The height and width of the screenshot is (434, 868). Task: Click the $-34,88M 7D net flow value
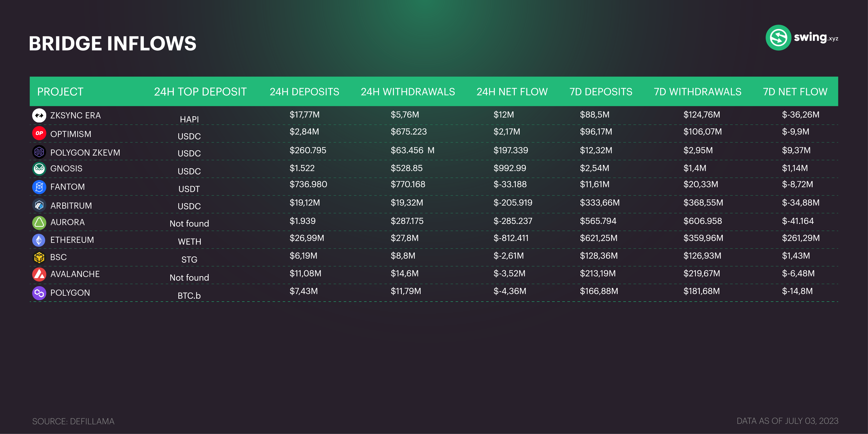pos(801,203)
